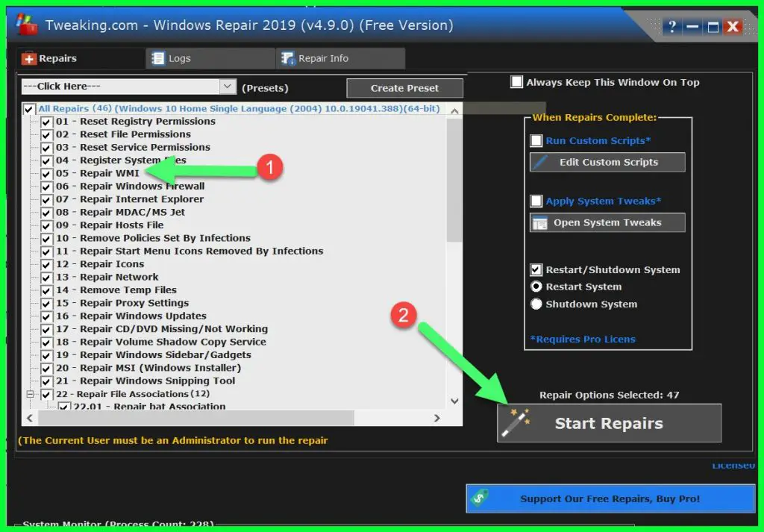Viewport: 764px width, 532px height.
Task: Select the Shutdown System radio option
Action: [536, 304]
